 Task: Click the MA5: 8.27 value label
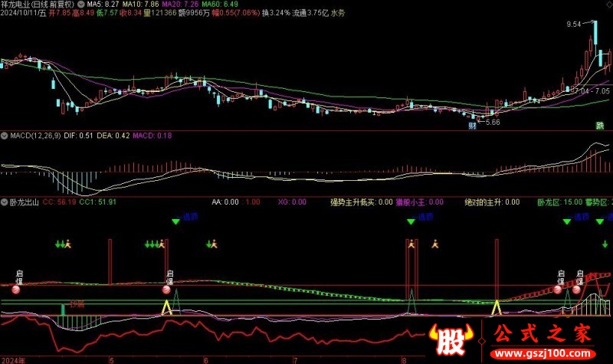tap(103, 5)
